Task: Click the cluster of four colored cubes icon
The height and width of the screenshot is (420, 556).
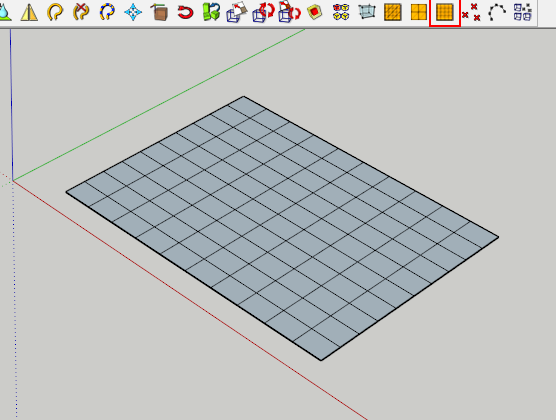Action: [341, 12]
